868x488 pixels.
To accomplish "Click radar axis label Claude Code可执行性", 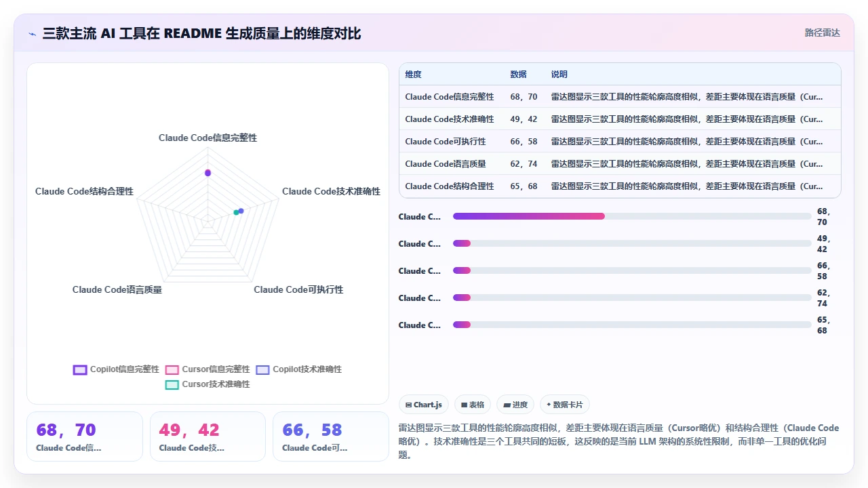I will [x=298, y=289].
